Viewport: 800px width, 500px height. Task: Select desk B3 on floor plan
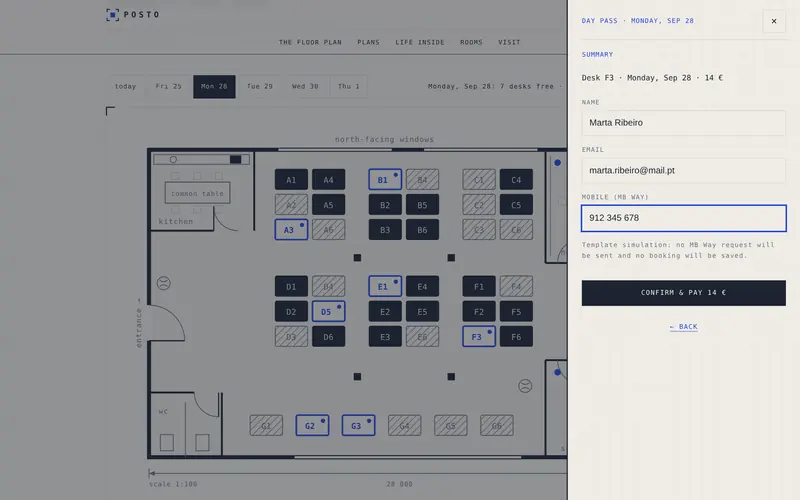tap(385, 230)
